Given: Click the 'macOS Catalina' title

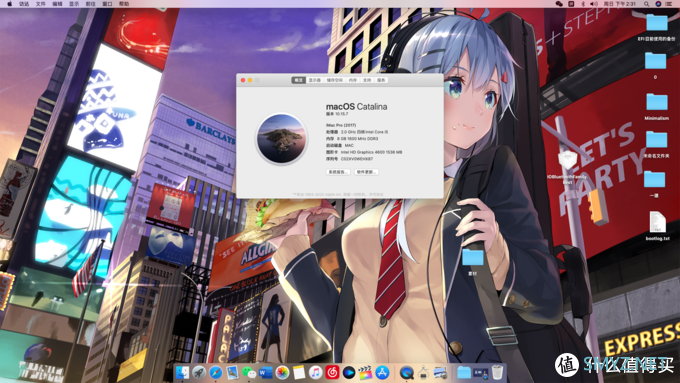Looking at the screenshot, I should click(356, 106).
